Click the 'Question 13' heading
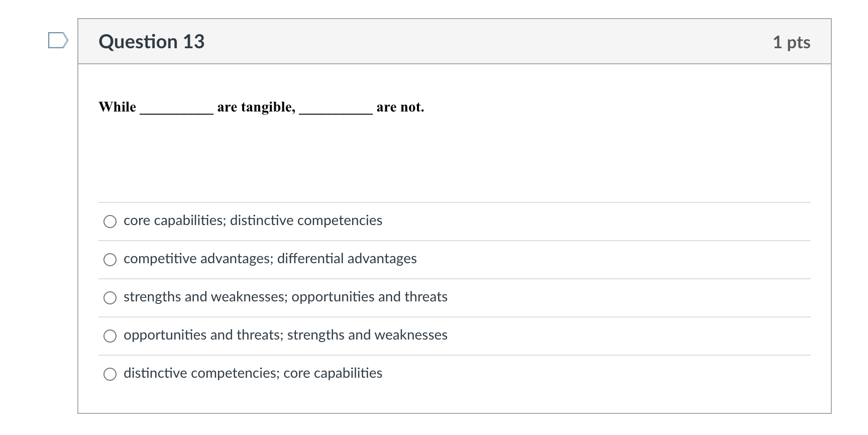Screen dimensions: 868x435 [152, 42]
